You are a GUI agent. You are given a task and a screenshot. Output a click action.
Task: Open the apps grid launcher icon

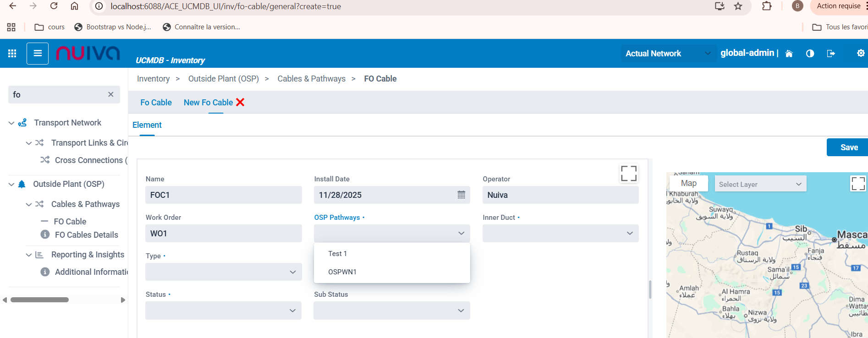click(x=12, y=54)
